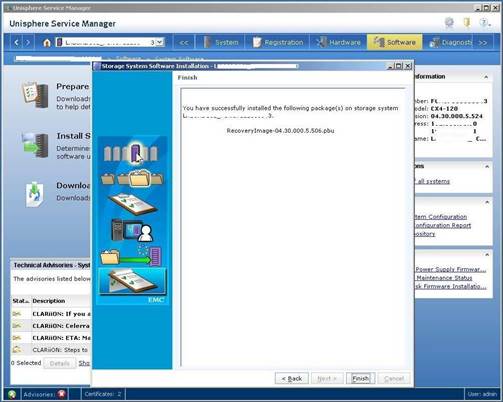This screenshot has width=503, height=402.
Task: Click status icon of 'CLARiiON: If you' advisory
Action: [x=17, y=314]
